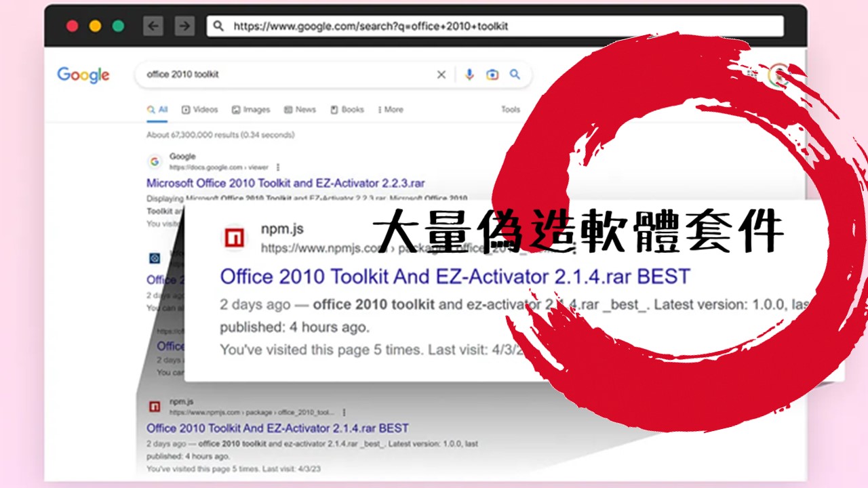The height and width of the screenshot is (488, 868).
Task: Switch to the Videos tab
Action: 200,109
